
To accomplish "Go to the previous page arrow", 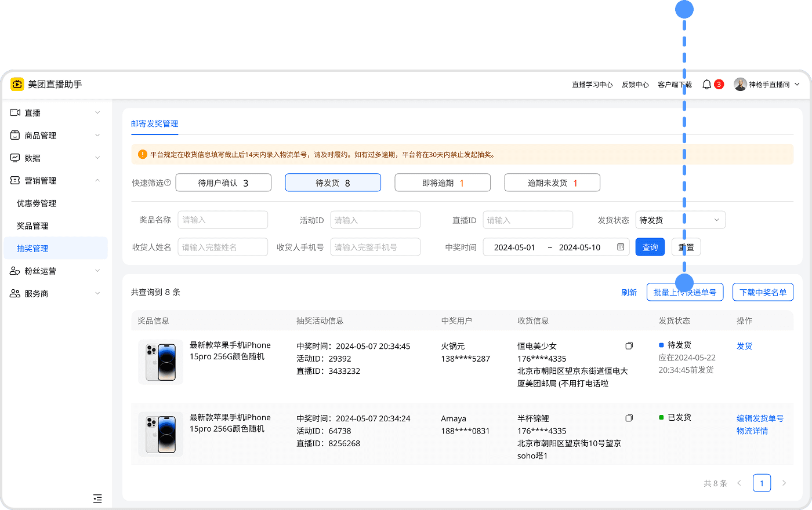I will click(x=739, y=483).
